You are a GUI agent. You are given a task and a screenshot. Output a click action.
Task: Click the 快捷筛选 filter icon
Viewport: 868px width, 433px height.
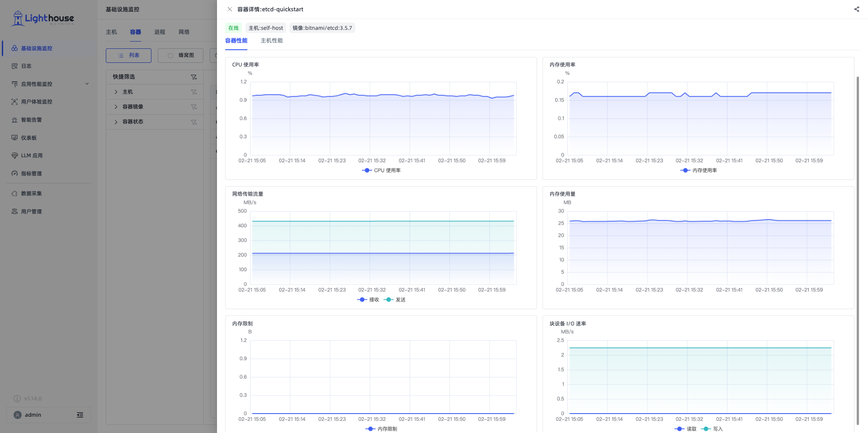pyautogui.click(x=193, y=77)
